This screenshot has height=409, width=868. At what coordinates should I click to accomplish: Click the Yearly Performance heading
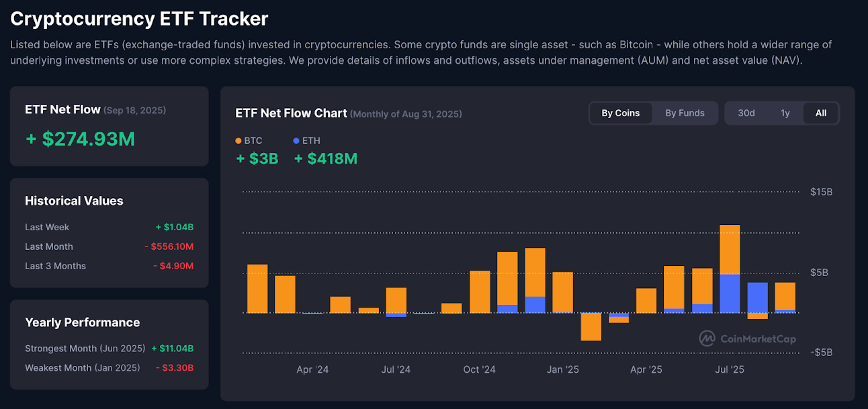(x=83, y=322)
